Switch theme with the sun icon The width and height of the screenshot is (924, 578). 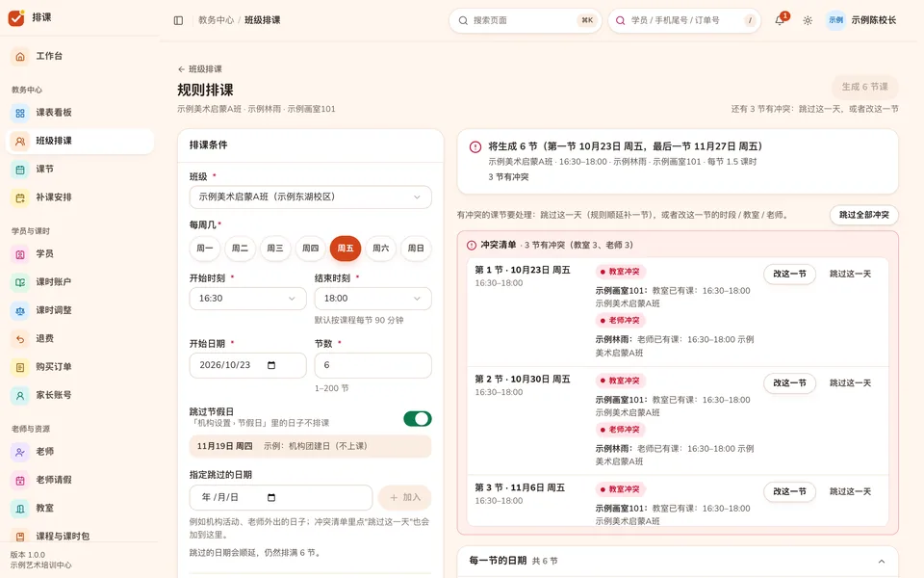click(808, 20)
